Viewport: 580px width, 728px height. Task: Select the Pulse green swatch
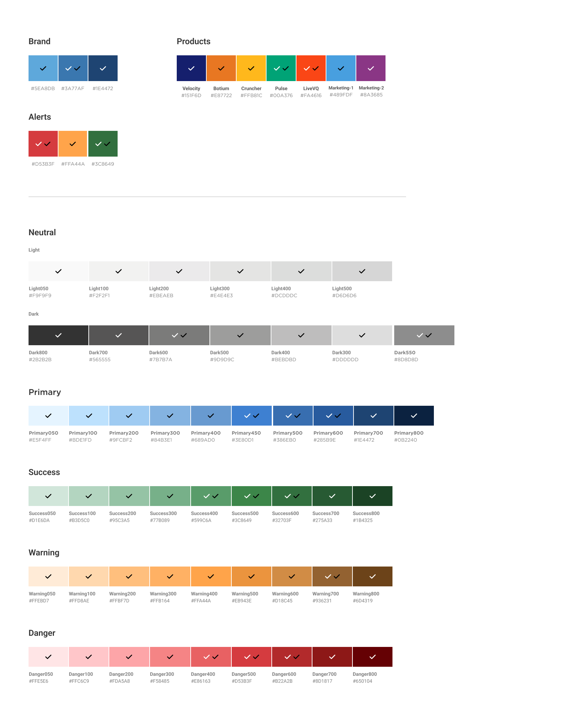[281, 68]
